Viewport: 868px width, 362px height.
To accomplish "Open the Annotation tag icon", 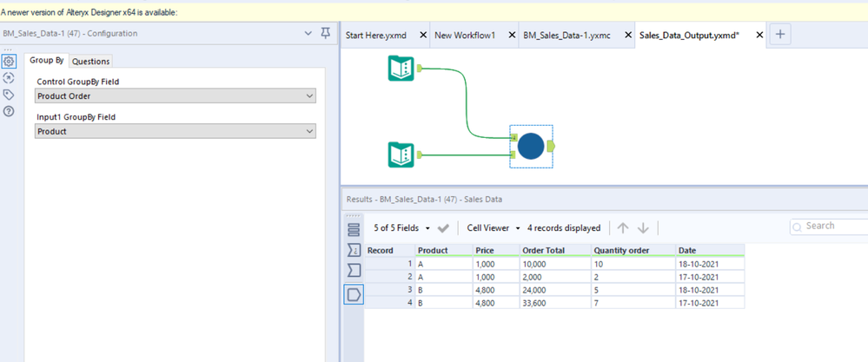I will 9,95.
